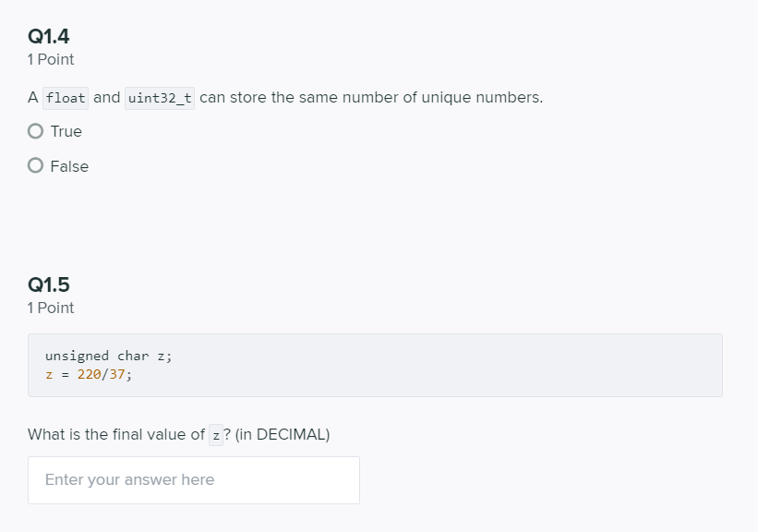Image resolution: width=758 pixels, height=532 pixels.
Task: Click the "uint32_t" inline code tag
Action: [160, 98]
